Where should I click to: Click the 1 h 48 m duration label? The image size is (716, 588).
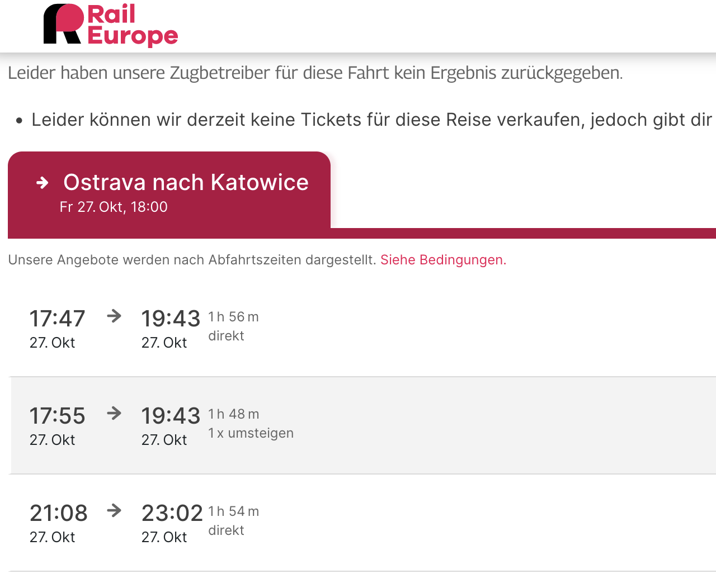pyautogui.click(x=233, y=414)
